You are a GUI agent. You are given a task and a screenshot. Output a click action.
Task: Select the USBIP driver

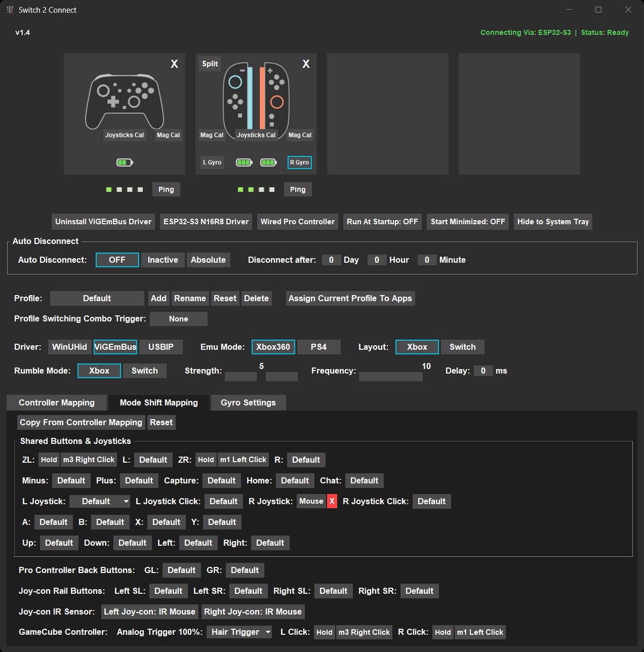point(161,347)
